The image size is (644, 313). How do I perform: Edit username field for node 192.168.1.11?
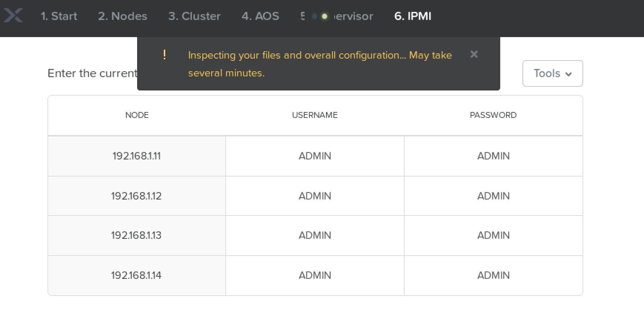pos(315,156)
